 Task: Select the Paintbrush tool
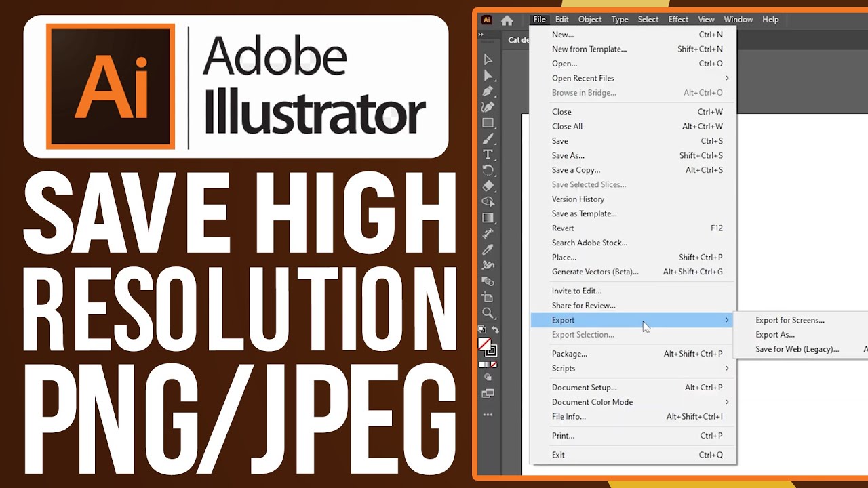488,138
